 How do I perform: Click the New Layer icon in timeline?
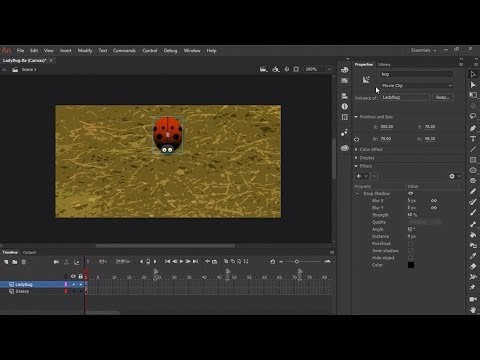click(6, 262)
